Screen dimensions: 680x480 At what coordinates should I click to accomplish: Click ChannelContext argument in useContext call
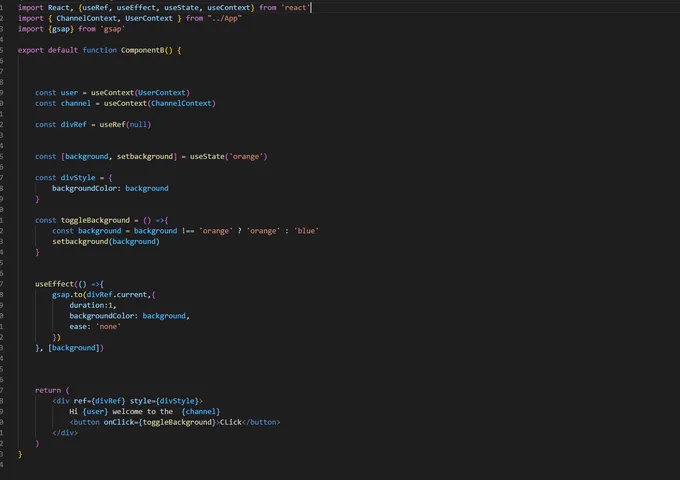[x=181, y=103]
